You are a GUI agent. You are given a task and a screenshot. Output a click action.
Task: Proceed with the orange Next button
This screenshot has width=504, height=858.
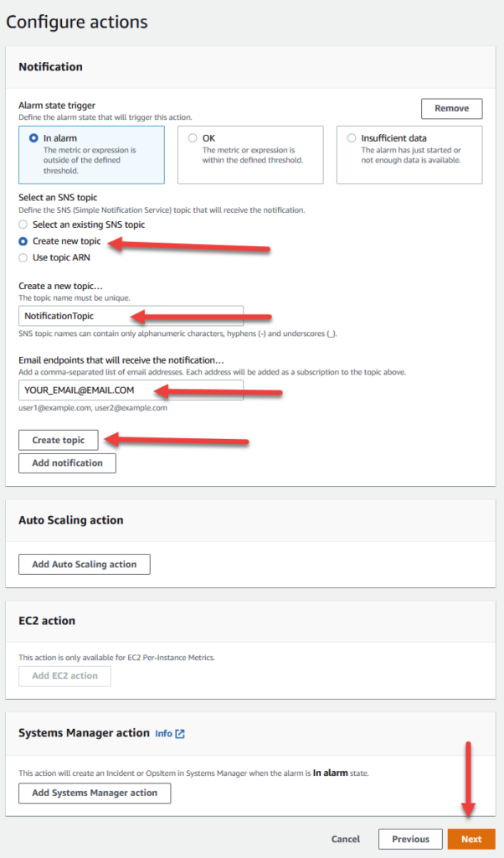coord(471,839)
